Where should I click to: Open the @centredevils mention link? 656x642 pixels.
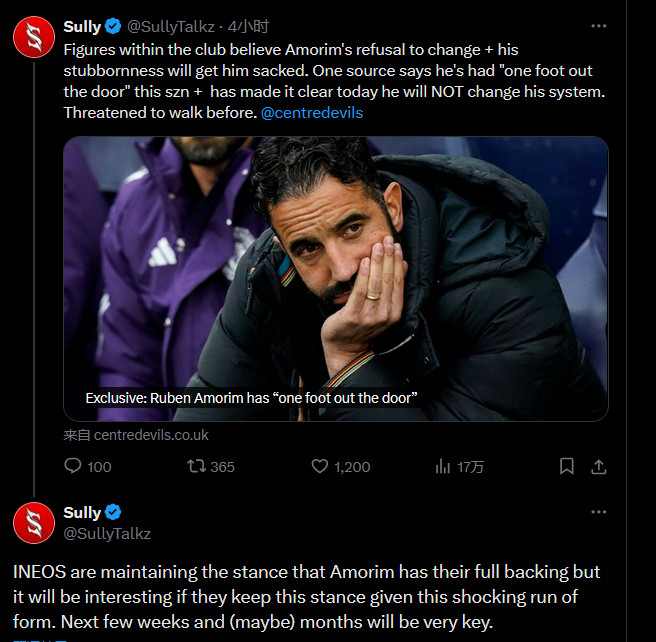pyautogui.click(x=312, y=113)
